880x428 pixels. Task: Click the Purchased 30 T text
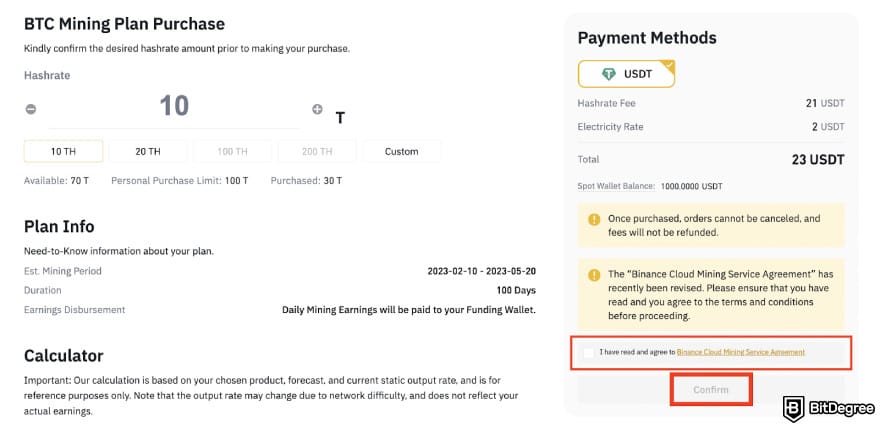coord(306,181)
